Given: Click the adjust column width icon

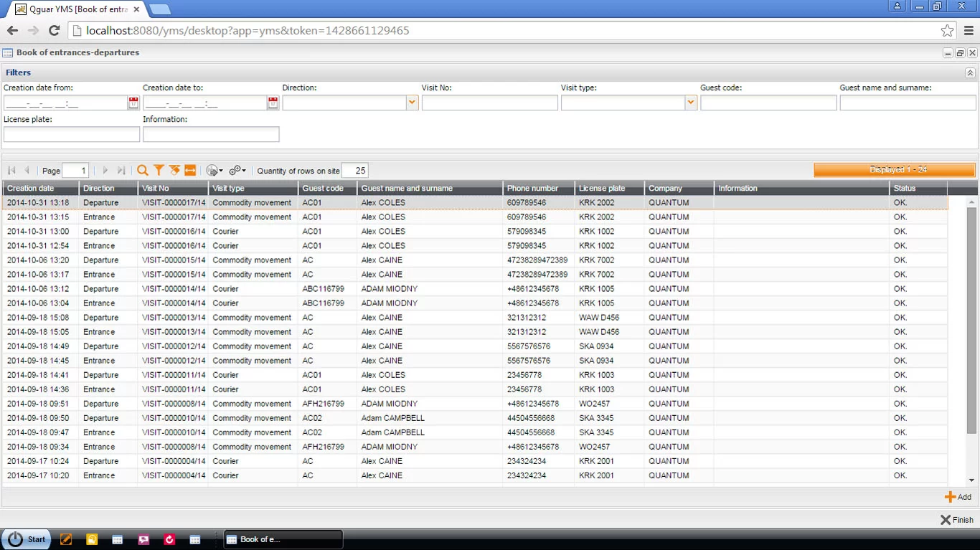Looking at the screenshot, I should pyautogui.click(x=189, y=170).
